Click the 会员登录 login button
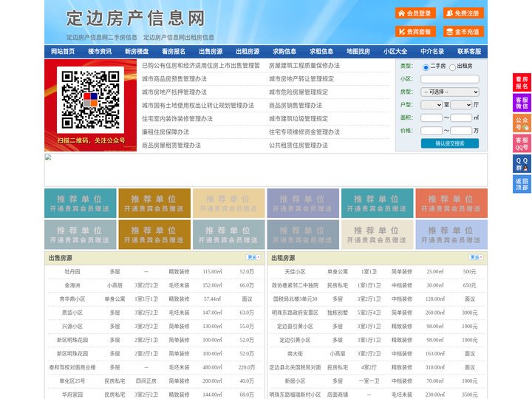Screen dimensions: 532x399 tap(415, 13)
